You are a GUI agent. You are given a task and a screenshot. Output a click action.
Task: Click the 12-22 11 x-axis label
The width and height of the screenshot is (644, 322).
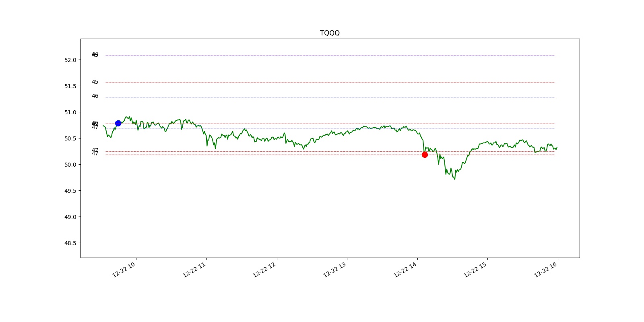tap(194, 270)
